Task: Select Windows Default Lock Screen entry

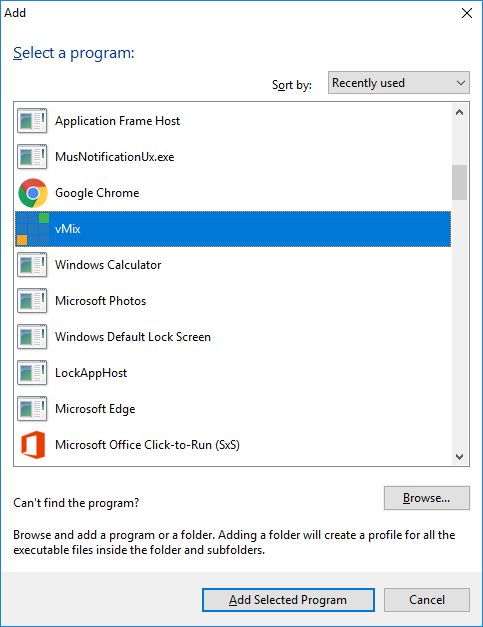Action: click(x=233, y=337)
